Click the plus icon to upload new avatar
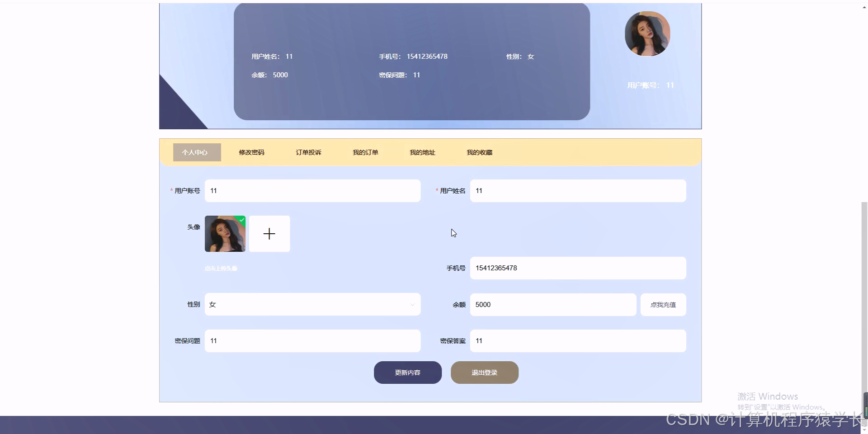This screenshot has height=434, width=868. click(x=269, y=233)
